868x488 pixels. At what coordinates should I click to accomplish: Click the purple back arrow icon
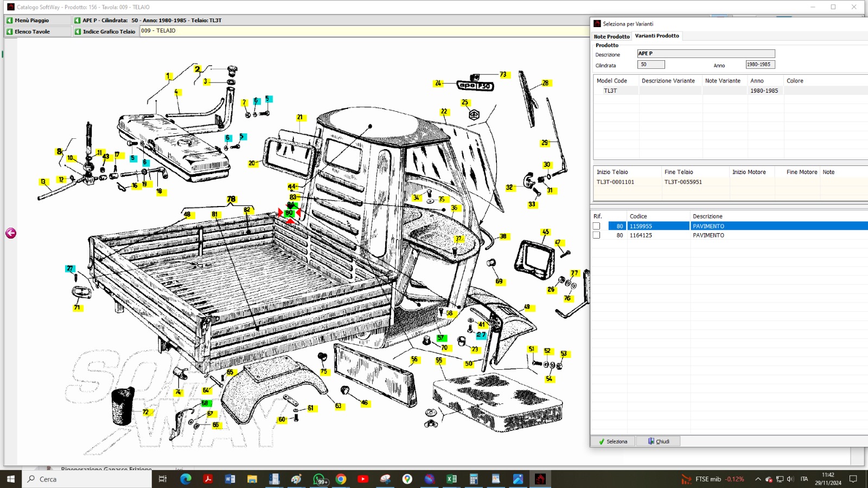(11, 233)
